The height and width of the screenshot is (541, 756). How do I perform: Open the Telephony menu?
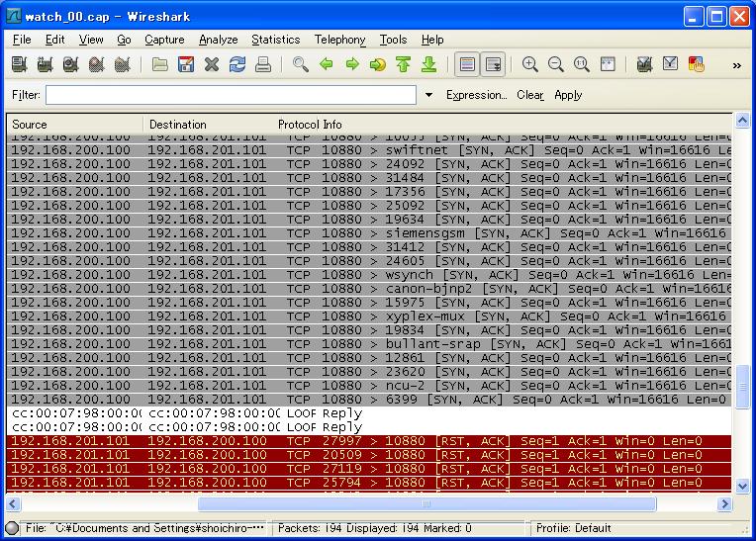[340, 40]
